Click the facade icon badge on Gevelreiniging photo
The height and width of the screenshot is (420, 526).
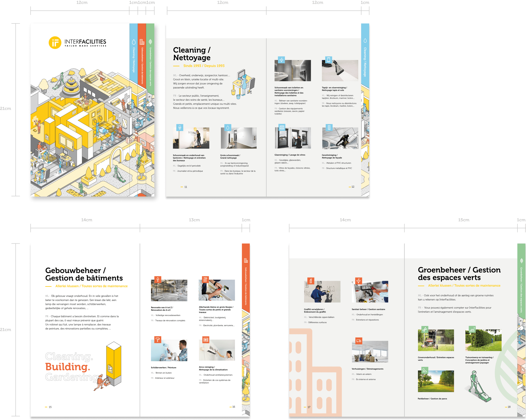coord(329,127)
